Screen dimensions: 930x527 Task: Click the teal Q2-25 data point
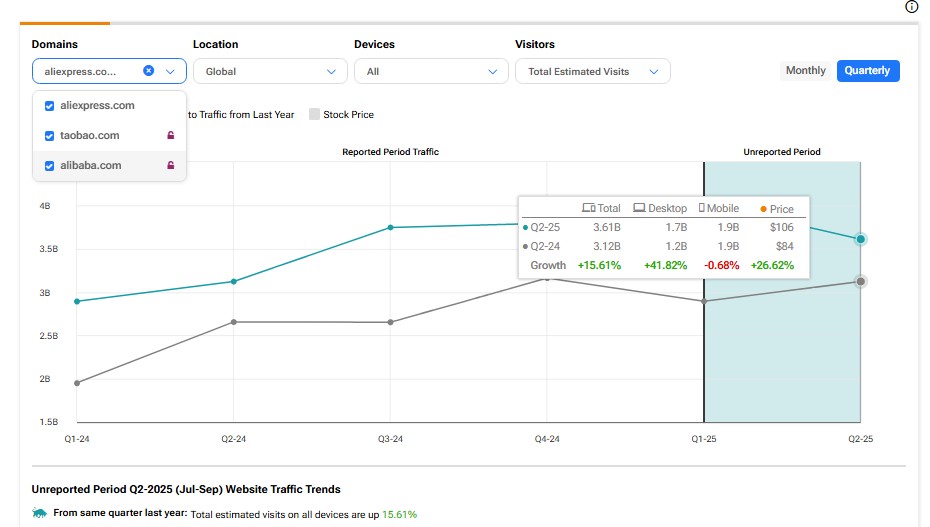tap(861, 239)
